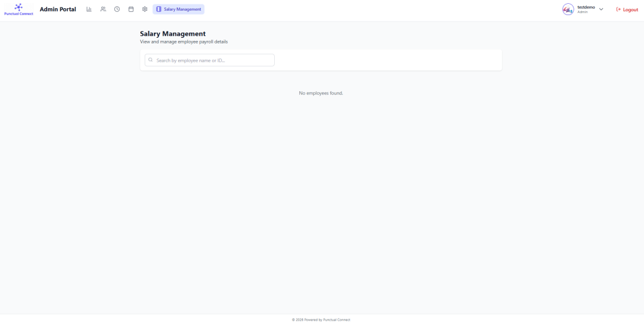Click the Salary Management page heading
The height and width of the screenshot is (325, 644).
tap(172, 34)
